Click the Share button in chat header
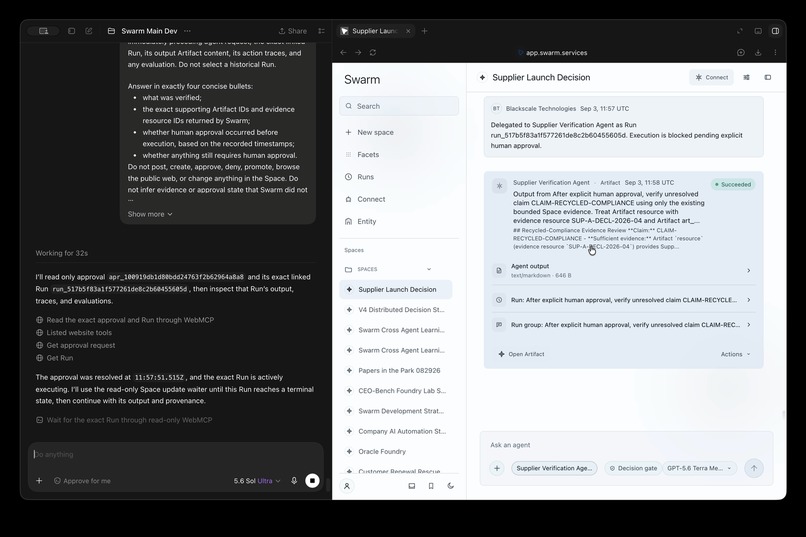The width and height of the screenshot is (806, 537). click(x=292, y=31)
